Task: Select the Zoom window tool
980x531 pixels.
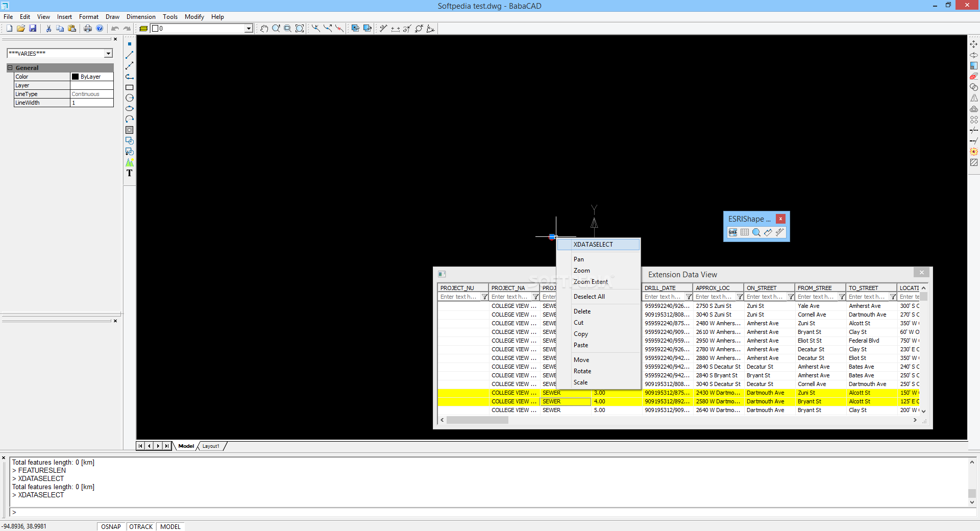Action: point(287,29)
